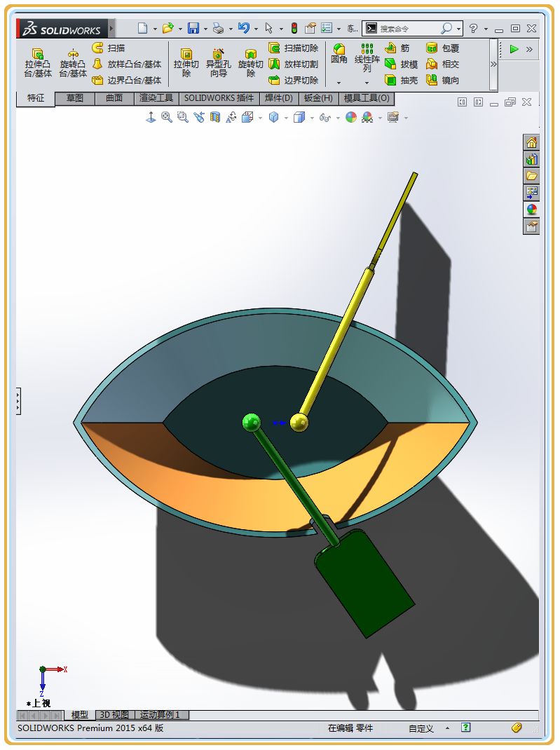Viewport: 560px width, 750px height.
Task: Choose 边界切除 boundary cut
Action: point(293,81)
